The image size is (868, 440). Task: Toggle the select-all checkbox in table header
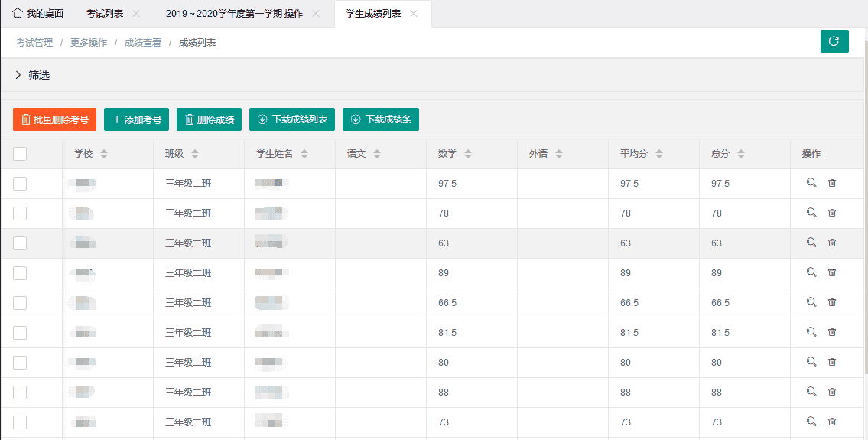coord(20,154)
